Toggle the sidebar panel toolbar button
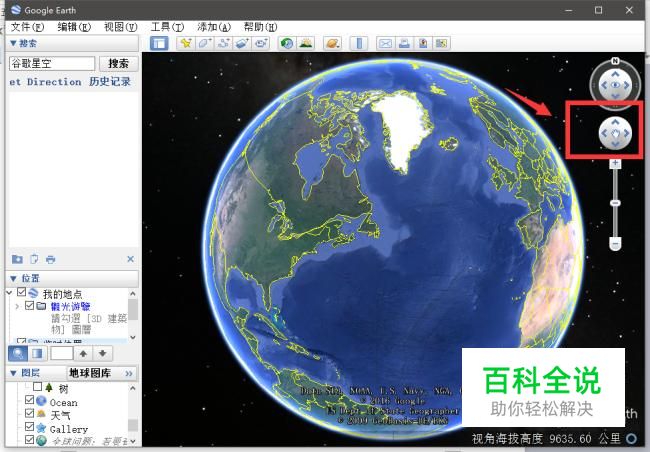The width and height of the screenshot is (650, 452). click(x=159, y=43)
